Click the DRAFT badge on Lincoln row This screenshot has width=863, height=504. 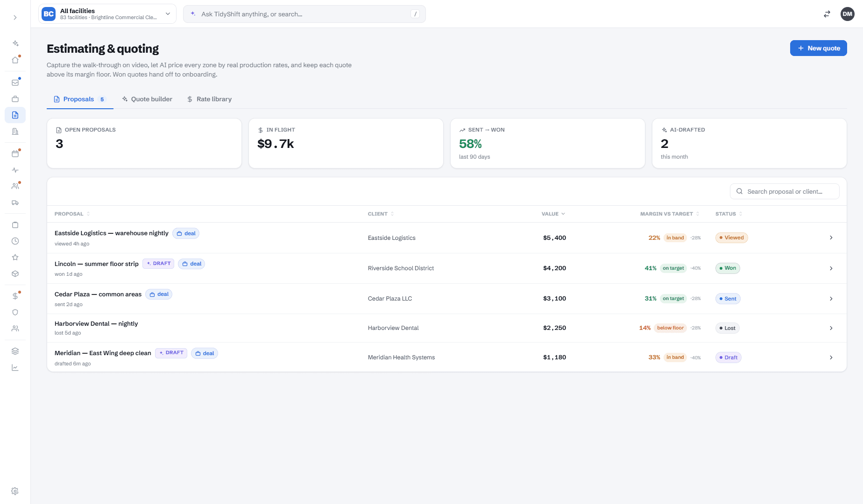coord(158,264)
